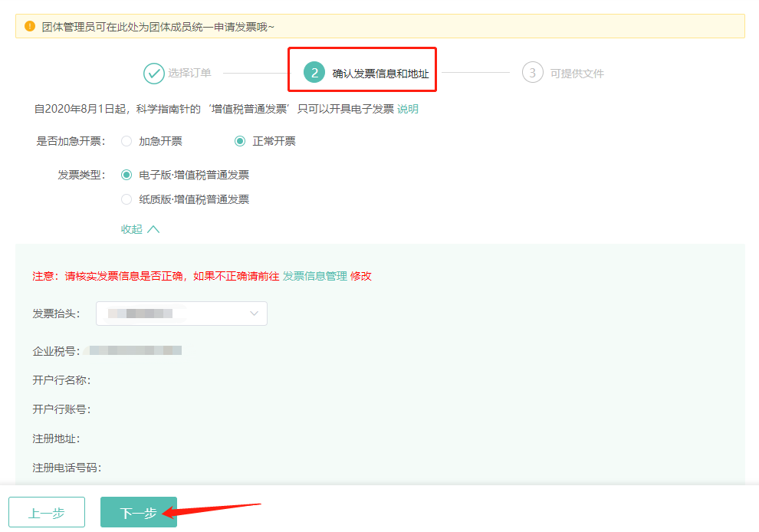Click the 上一步 button
Image resolution: width=759 pixels, height=532 pixels.
[46, 512]
